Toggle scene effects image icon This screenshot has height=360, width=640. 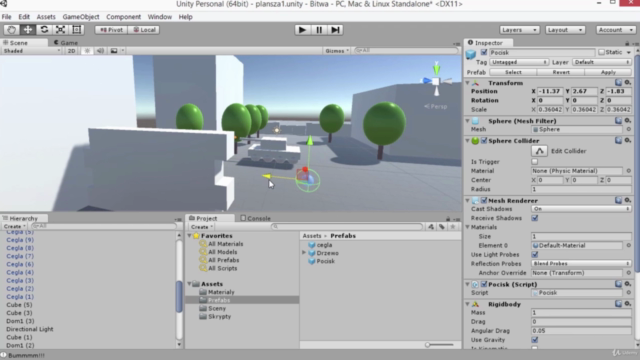click(114, 51)
